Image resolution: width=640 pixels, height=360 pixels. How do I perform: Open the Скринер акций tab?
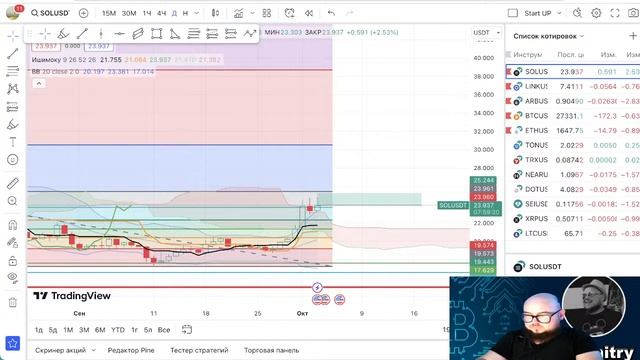[x=60, y=350]
